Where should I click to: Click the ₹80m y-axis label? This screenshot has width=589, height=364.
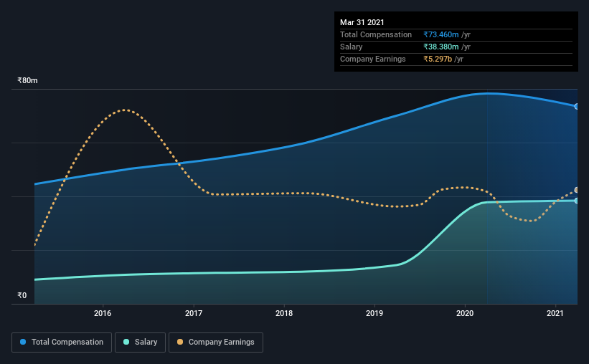point(27,81)
